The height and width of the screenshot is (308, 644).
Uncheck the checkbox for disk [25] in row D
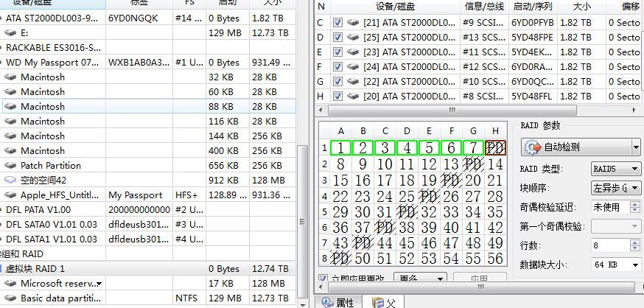[337, 38]
